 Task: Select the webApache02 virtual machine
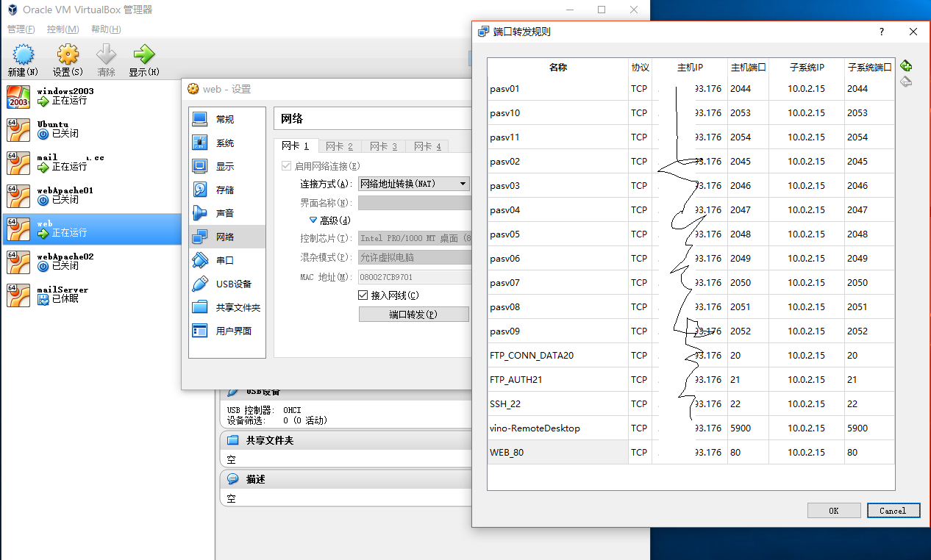92,262
